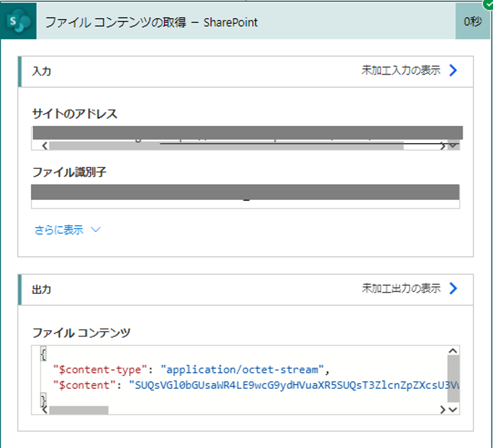Screen dimensions: 493x448
Task: Click horizontal scrollbar thumb in ファイル コンテンツ box
Action: coord(79,410)
